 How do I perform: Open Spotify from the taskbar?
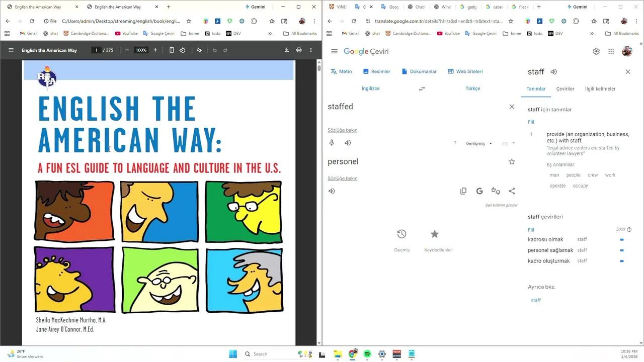367,354
